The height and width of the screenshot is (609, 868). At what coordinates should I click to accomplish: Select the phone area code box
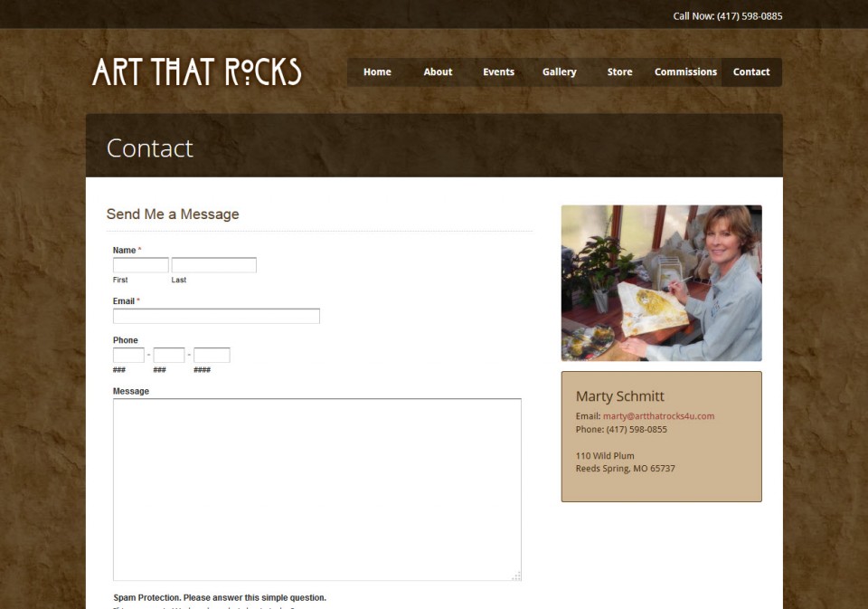point(128,356)
